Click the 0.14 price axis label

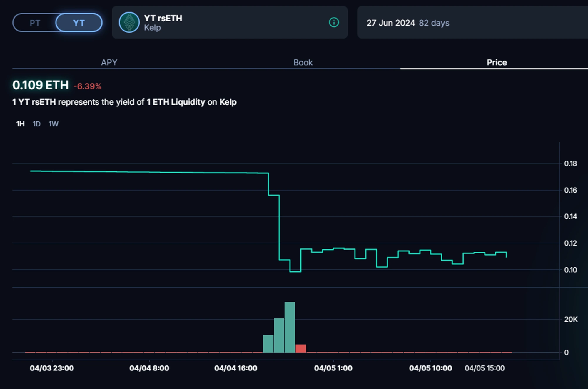point(570,216)
